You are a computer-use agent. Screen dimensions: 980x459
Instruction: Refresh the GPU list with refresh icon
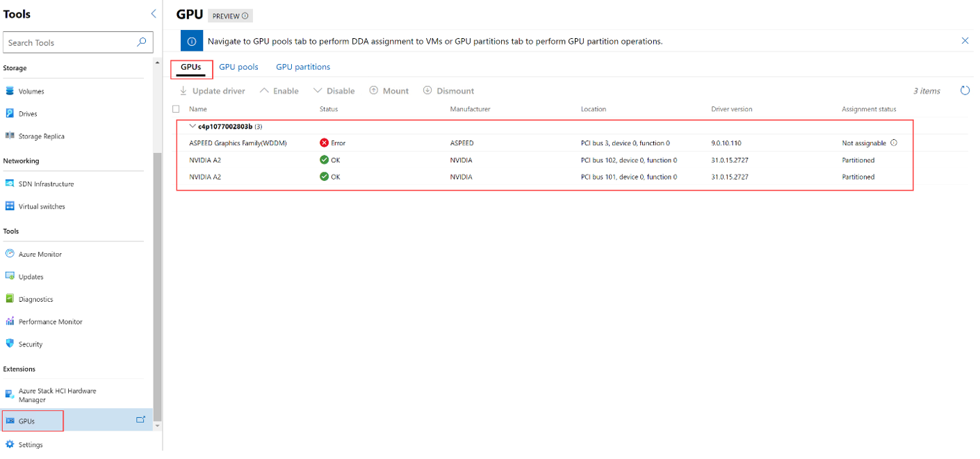point(965,90)
